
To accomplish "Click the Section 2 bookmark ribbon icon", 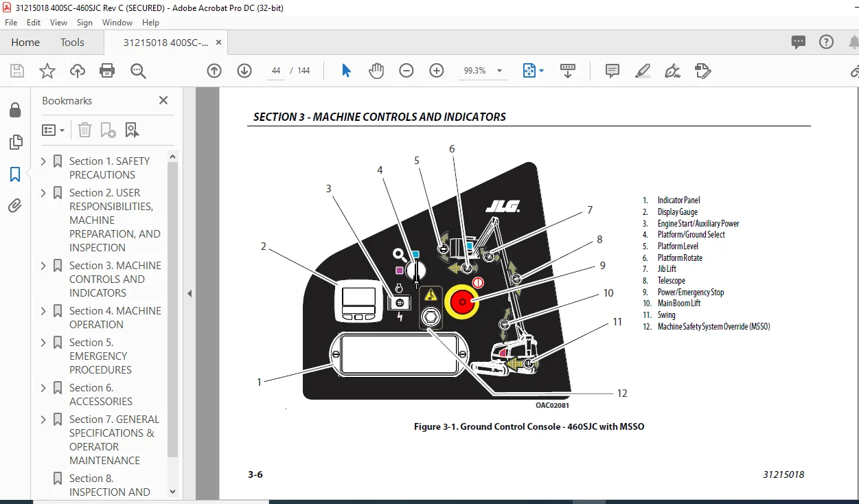I will [x=58, y=193].
